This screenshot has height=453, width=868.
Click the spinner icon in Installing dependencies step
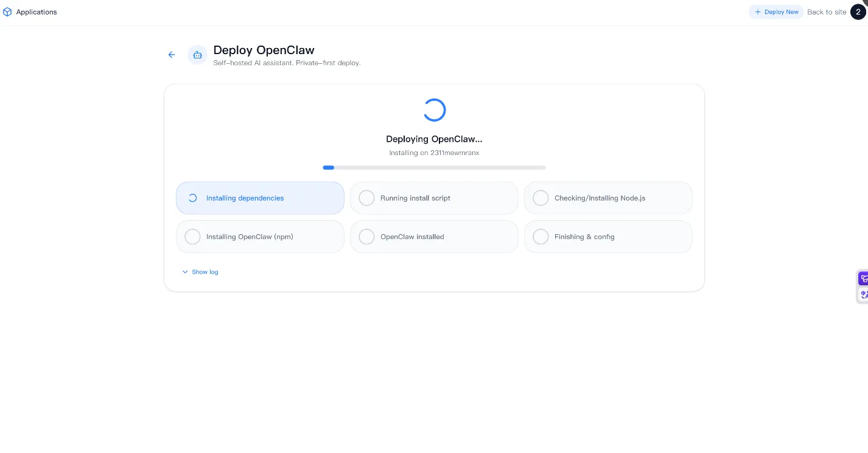click(x=193, y=198)
